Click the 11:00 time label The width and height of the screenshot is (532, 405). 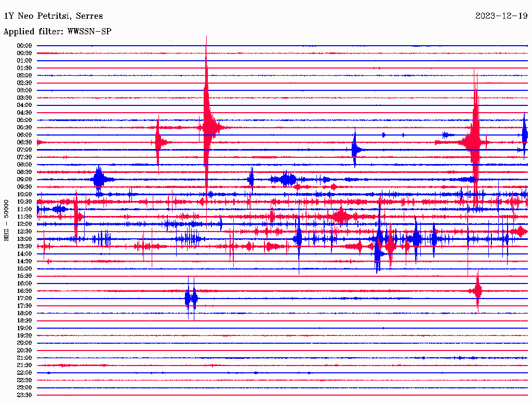(x=24, y=209)
